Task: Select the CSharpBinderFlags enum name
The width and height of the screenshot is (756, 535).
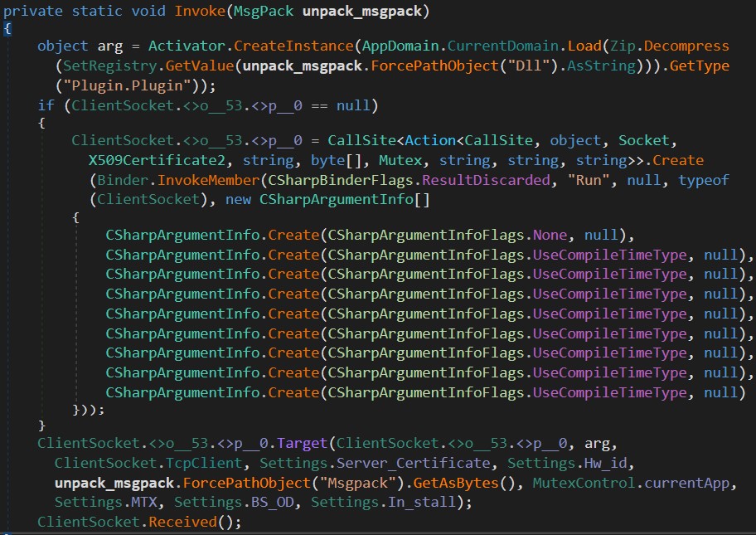Action: point(341,180)
